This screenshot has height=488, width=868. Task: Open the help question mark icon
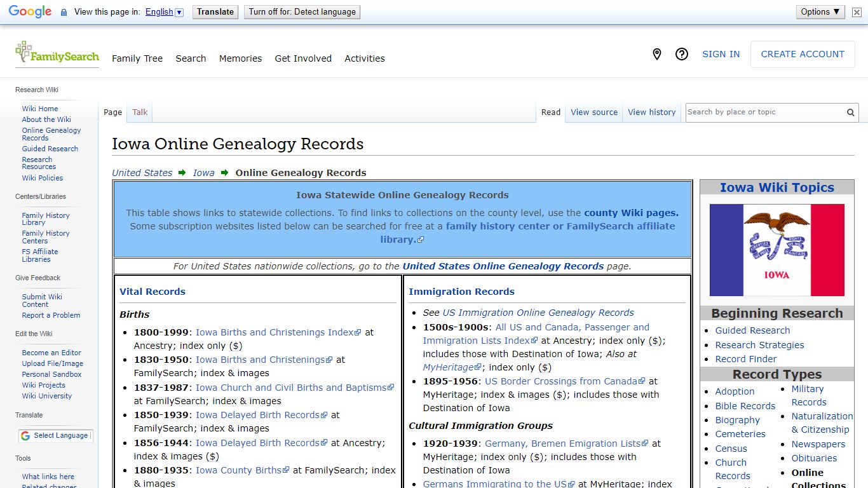coord(682,55)
